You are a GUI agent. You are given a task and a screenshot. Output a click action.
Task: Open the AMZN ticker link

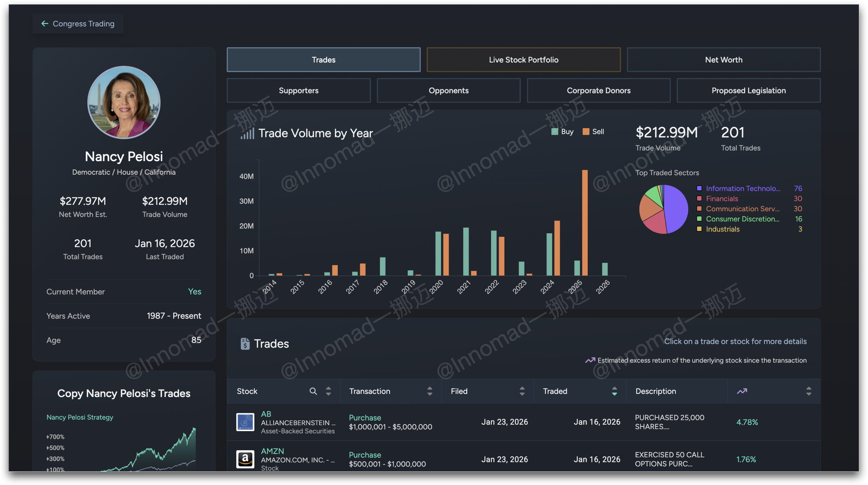[272, 451]
